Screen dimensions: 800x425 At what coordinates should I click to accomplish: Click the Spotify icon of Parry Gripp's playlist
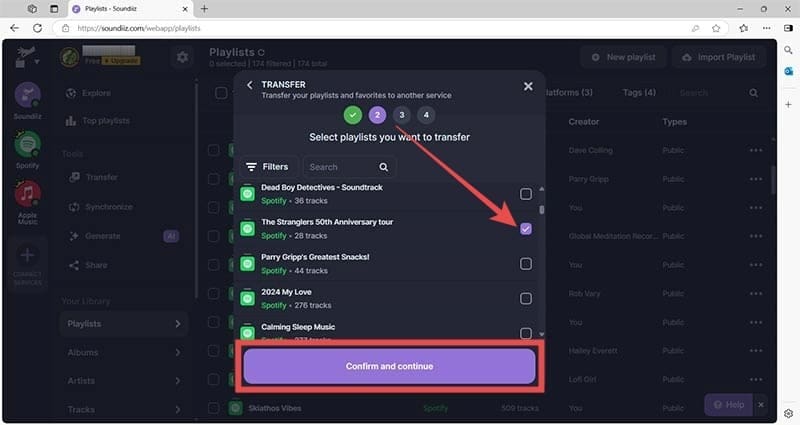247,264
